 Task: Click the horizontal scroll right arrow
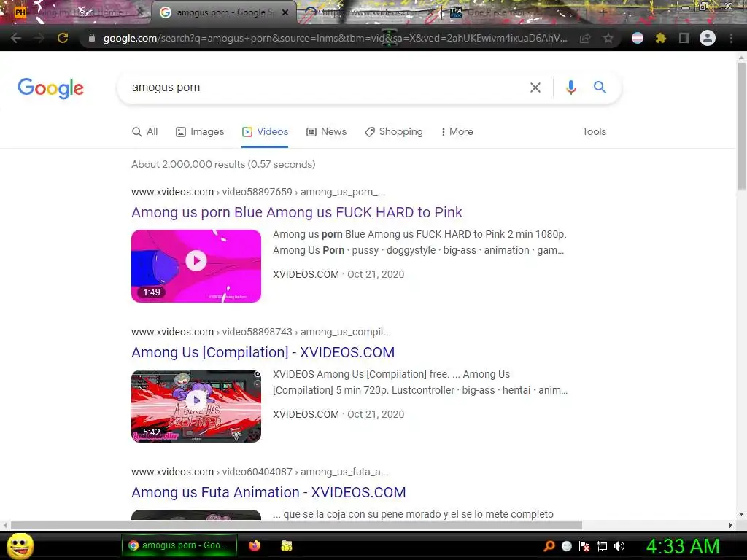731,525
